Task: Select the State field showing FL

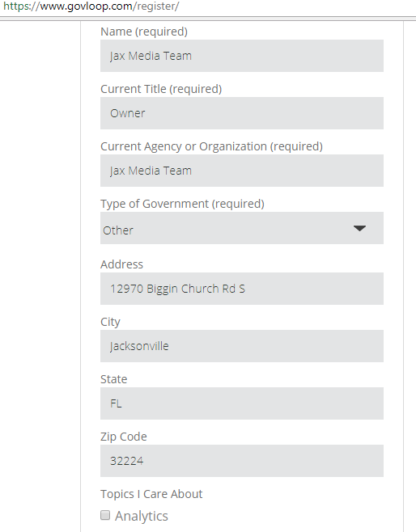Action: click(x=242, y=403)
